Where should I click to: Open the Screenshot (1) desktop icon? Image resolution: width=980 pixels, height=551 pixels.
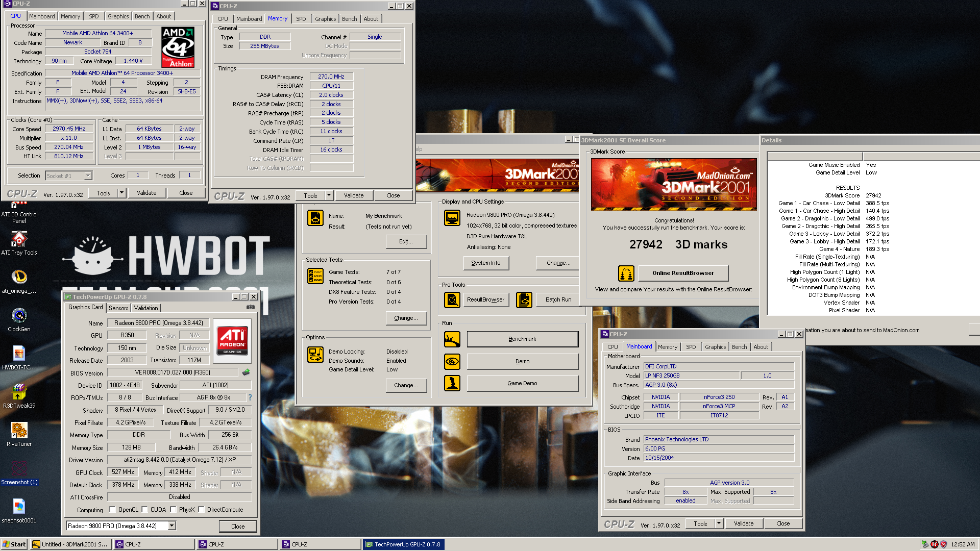coord(19,473)
